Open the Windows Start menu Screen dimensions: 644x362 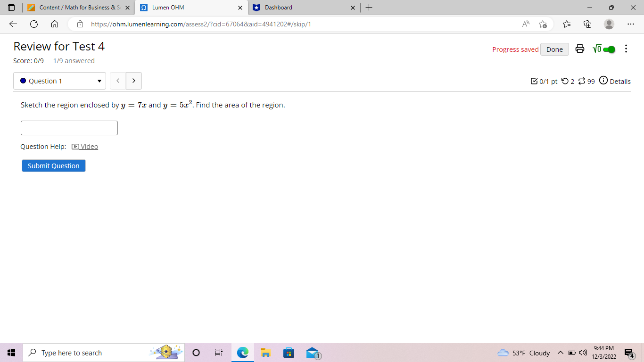(x=11, y=353)
